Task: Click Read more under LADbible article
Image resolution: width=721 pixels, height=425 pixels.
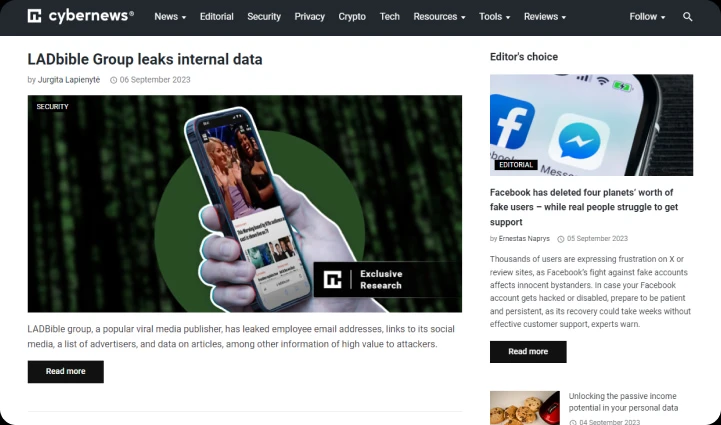Action: [x=66, y=372]
